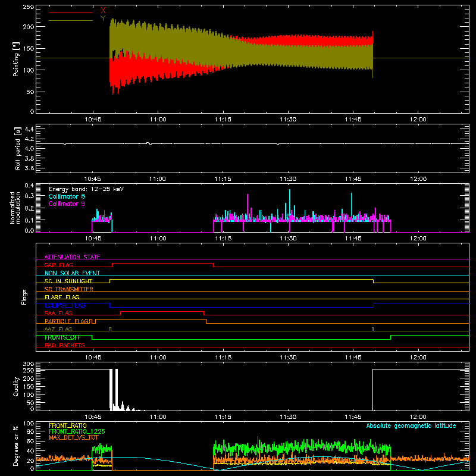Click the red X legend line sample

tap(71, 12)
